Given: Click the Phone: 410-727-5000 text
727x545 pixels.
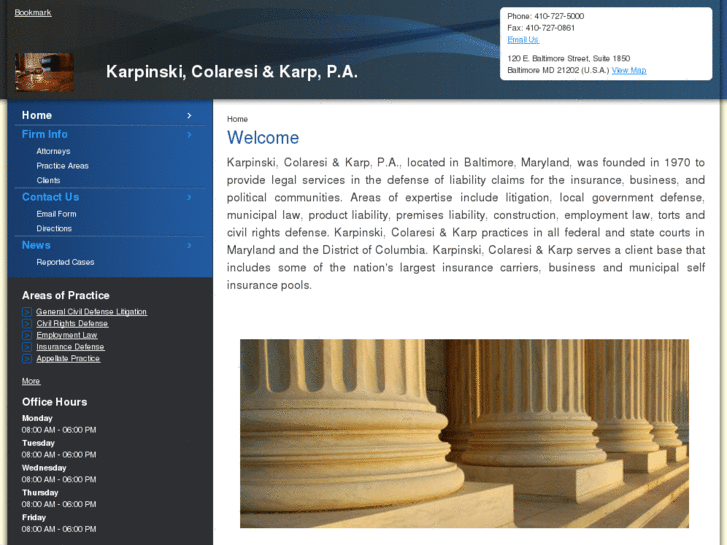Looking at the screenshot, I should [x=545, y=16].
